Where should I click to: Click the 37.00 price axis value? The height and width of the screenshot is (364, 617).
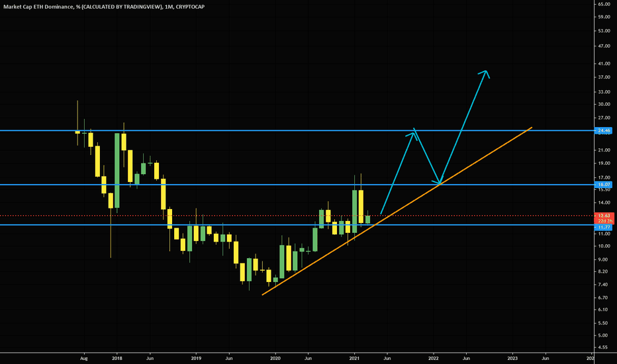[604, 77]
